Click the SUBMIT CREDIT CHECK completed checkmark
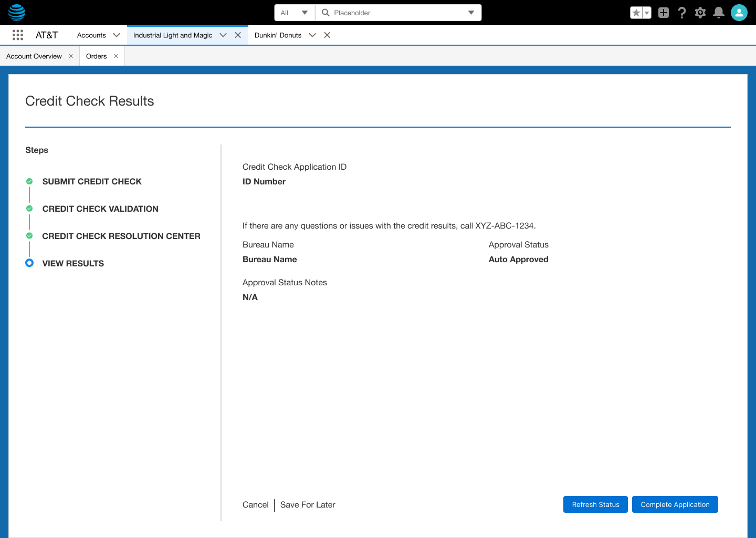The image size is (756, 538). click(29, 181)
